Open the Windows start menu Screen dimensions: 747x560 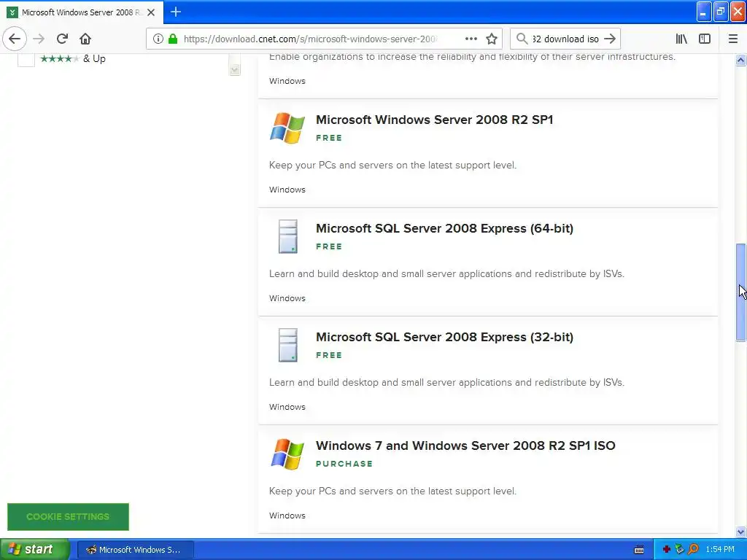[x=34, y=549]
